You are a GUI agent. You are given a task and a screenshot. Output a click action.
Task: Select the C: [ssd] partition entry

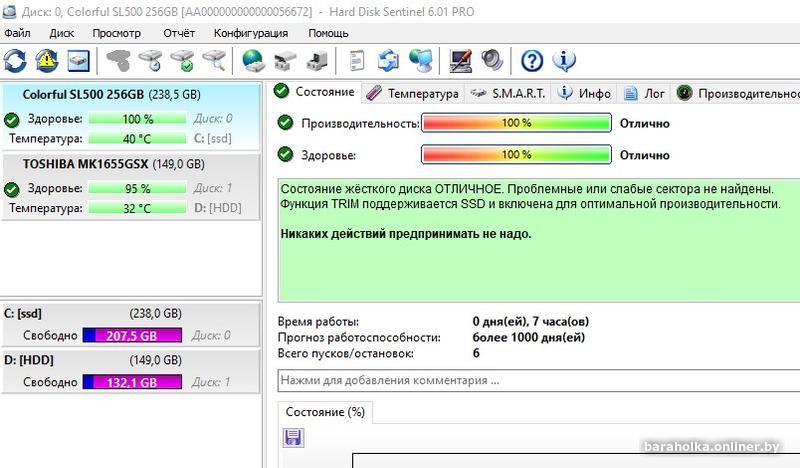[131, 324]
